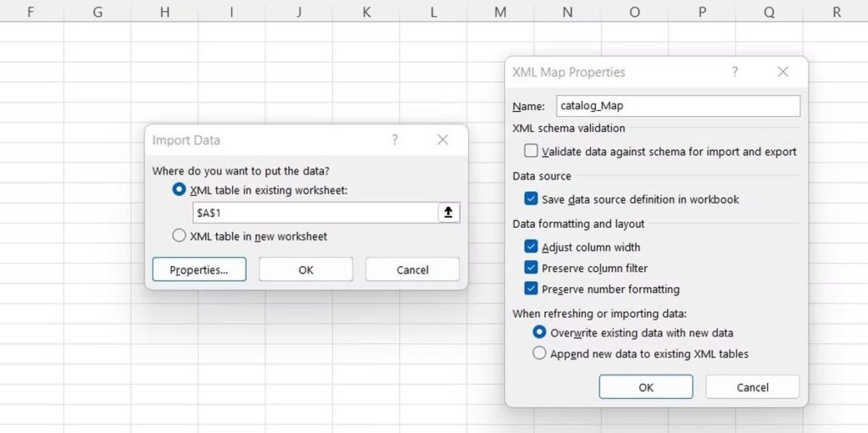Select column L header
Screen dimensions: 868x433
click(x=433, y=12)
